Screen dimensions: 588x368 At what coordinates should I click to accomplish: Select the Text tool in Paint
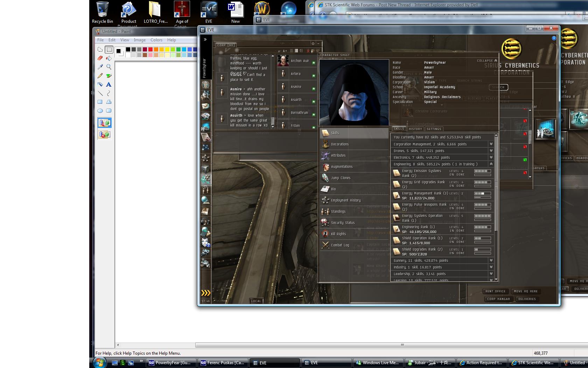(x=109, y=84)
